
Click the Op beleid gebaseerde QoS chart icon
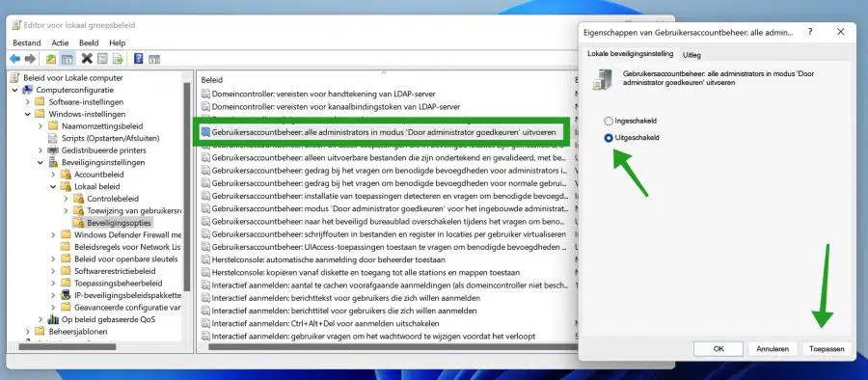[x=53, y=319]
